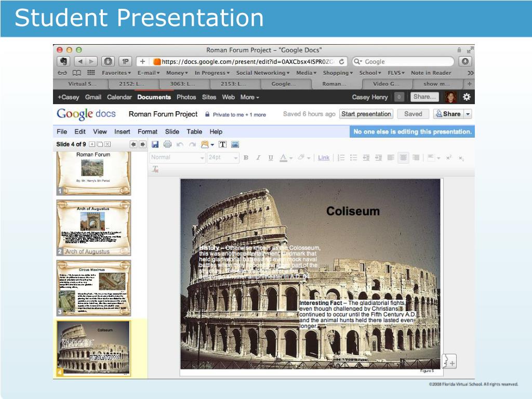
Task: Insert an image using the picture icon
Action: (x=235, y=144)
